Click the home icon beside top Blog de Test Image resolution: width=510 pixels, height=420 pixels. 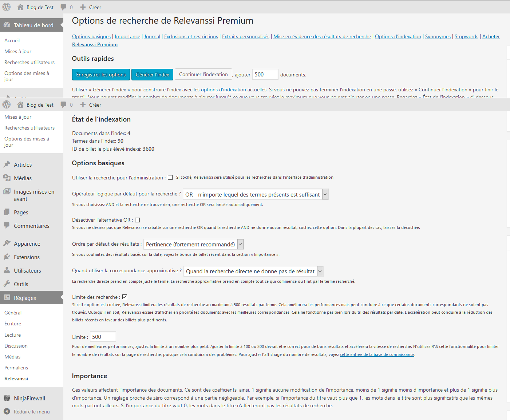[x=20, y=7]
